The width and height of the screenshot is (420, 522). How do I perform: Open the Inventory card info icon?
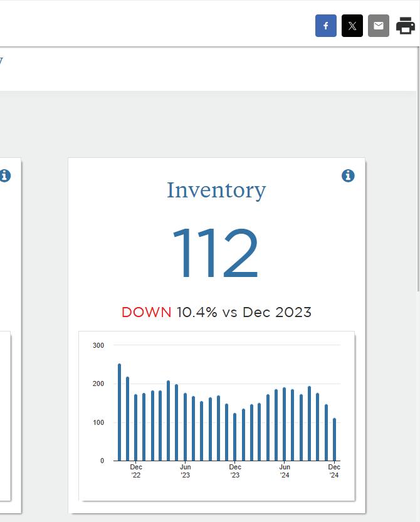[348, 175]
